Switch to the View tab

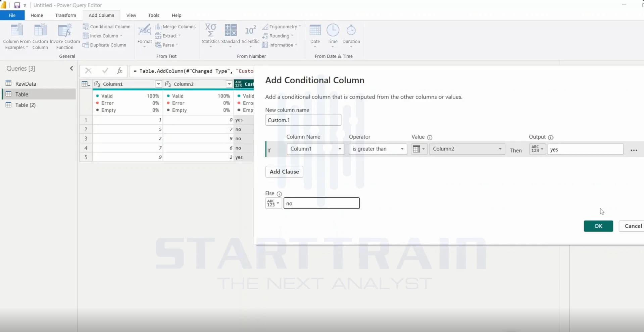coord(131,15)
